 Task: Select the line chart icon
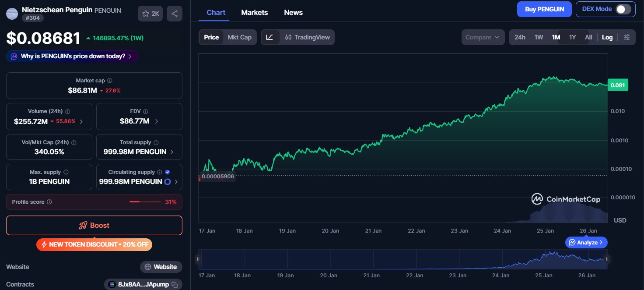pyautogui.click(x=270, y=37)
